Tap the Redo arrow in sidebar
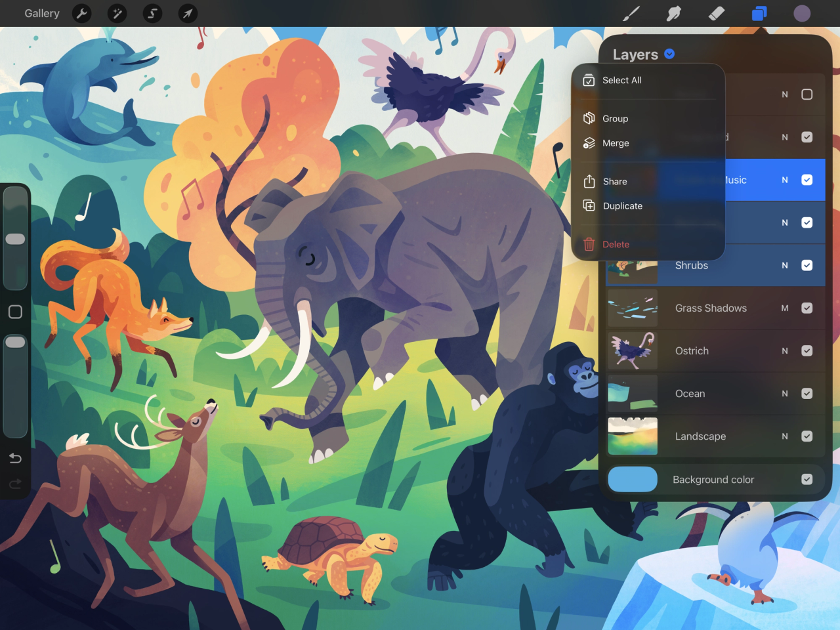 pyautogui.click(x=15, y=484)
